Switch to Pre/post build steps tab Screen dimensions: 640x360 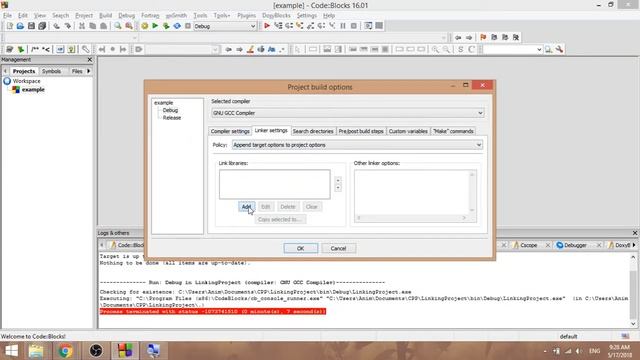point(361,131)
